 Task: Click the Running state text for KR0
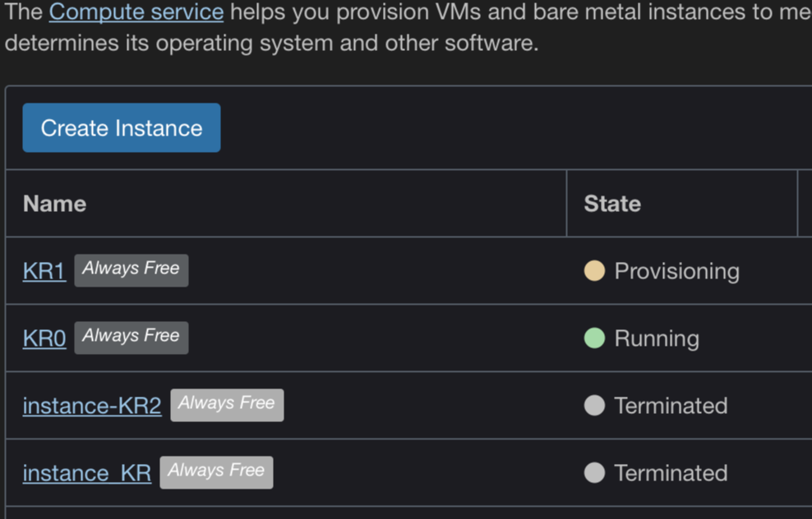coord(657,338)
